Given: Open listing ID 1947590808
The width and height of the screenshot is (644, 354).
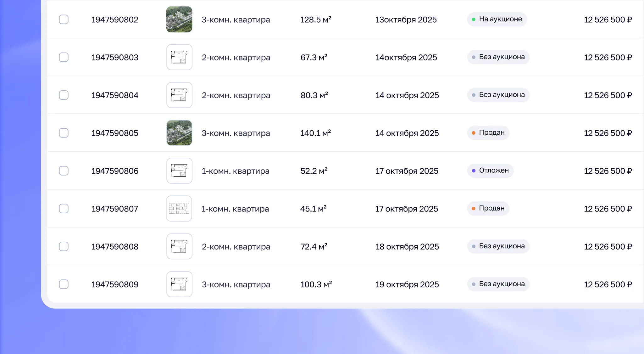Looking at the screenshot, I should pyautogui.click(x=115, y=247).
